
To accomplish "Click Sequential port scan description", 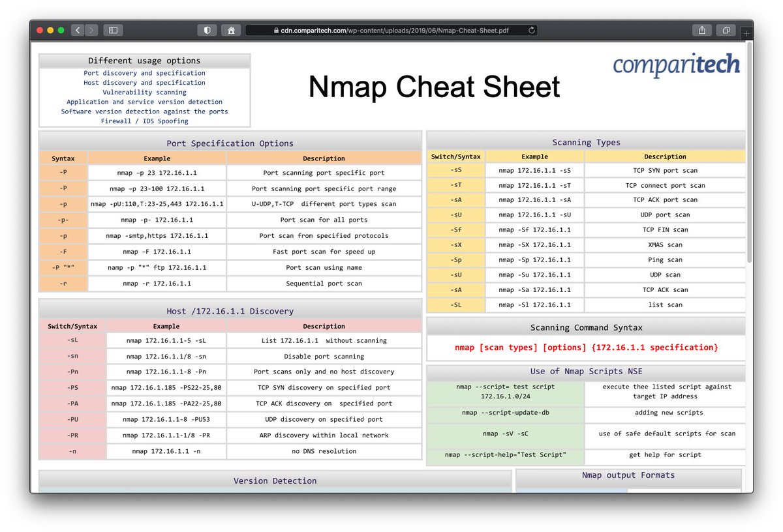I will point(324,284).
